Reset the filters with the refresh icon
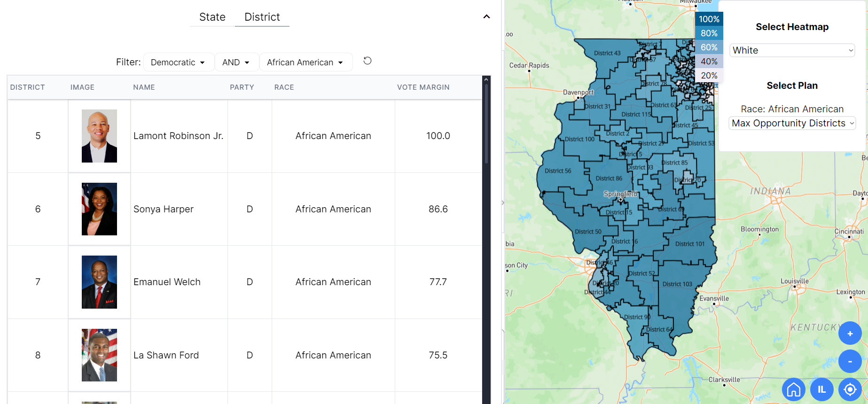Viewport: 868px width, 404px height. tap(368, 61)
